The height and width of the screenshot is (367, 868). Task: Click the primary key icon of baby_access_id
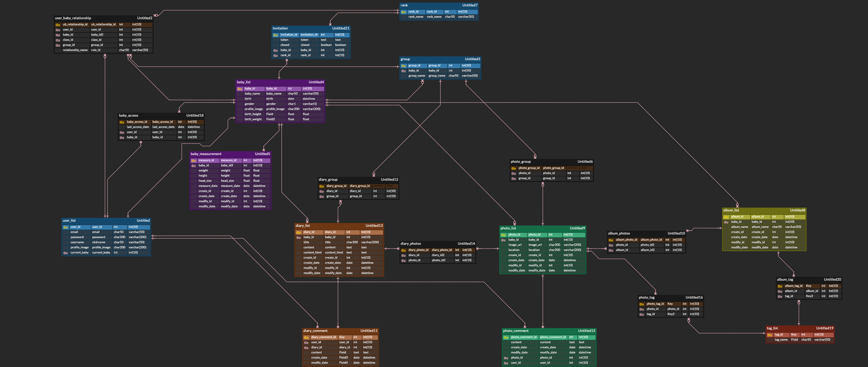point(122,122)
